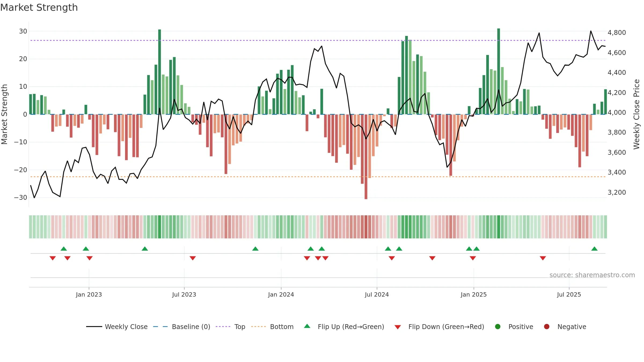Click the green Flip Up triangle in legend
This screenshot has width=644, height=362.
point(307,326)
